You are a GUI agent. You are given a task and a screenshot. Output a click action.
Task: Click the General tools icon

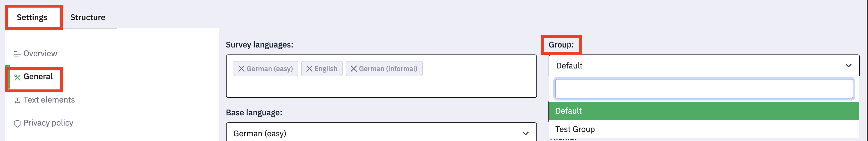17,77
